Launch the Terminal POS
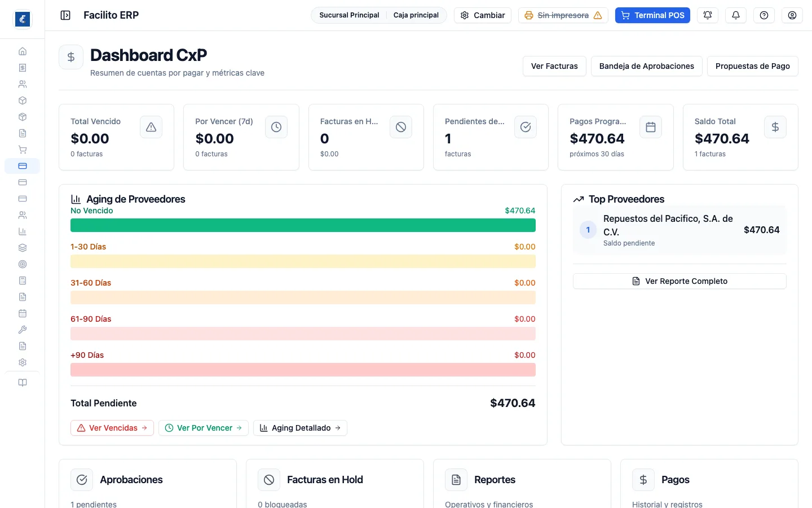812x508 pixels. (652, 15)
